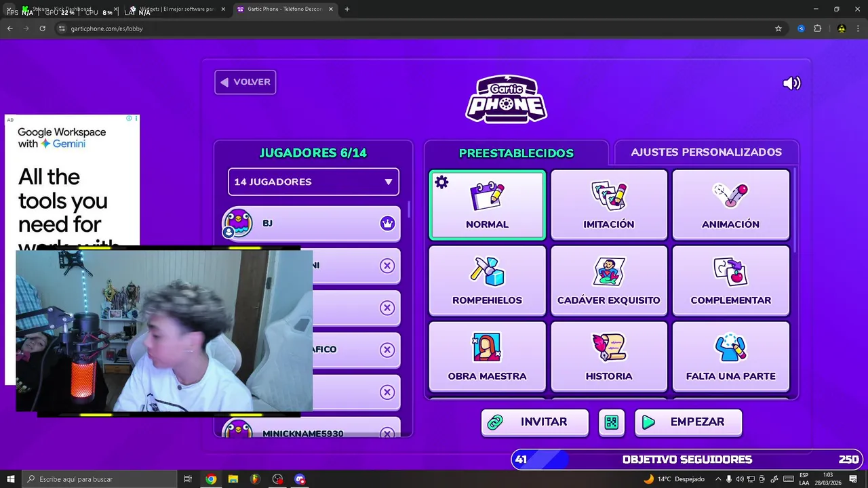Open the notification center
Viewport: 868px width, 488px height.
[853, 479]
